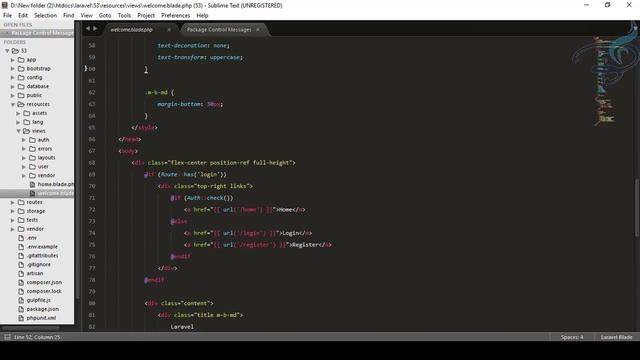This screenshot has height=360, width=640.
Task: Collapse the views folder
Action: point(18,131)
